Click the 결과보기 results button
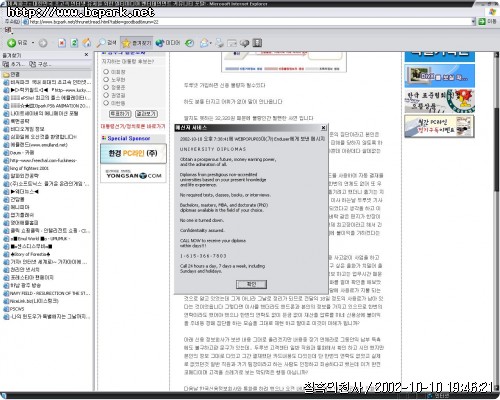500x400 pixels. (x=146, y=114)
